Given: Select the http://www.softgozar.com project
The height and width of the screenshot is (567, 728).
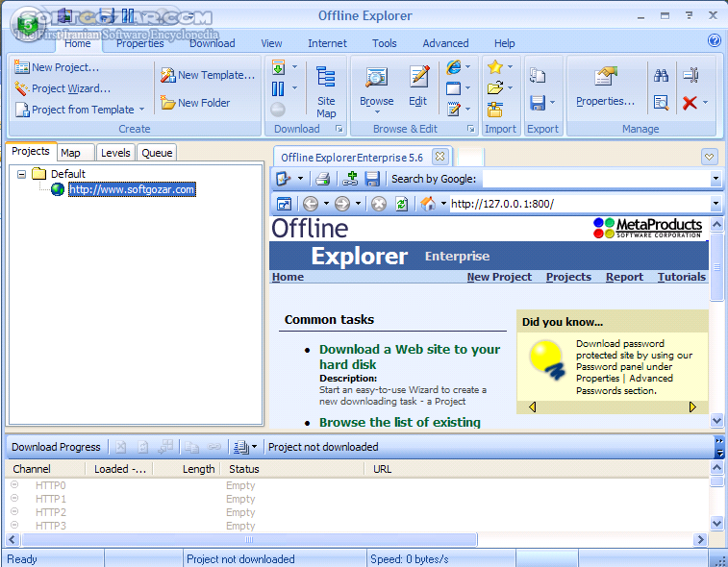Looking at the screenshot, I should point(132,189).
